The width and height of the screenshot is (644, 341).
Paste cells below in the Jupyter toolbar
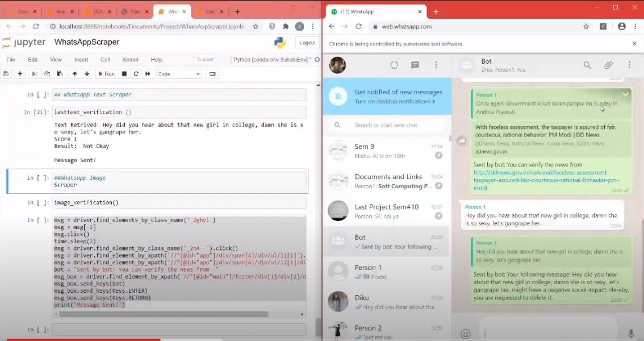[x=60, y=74]
